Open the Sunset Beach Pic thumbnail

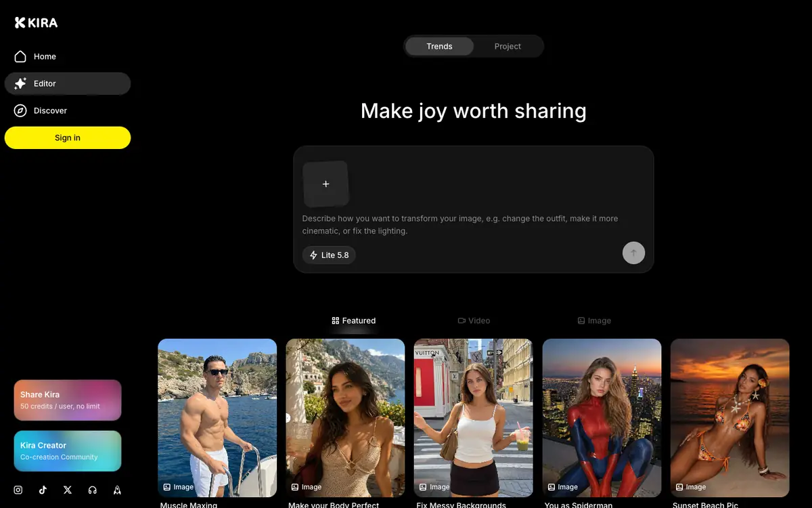click(x=730, y=418)
